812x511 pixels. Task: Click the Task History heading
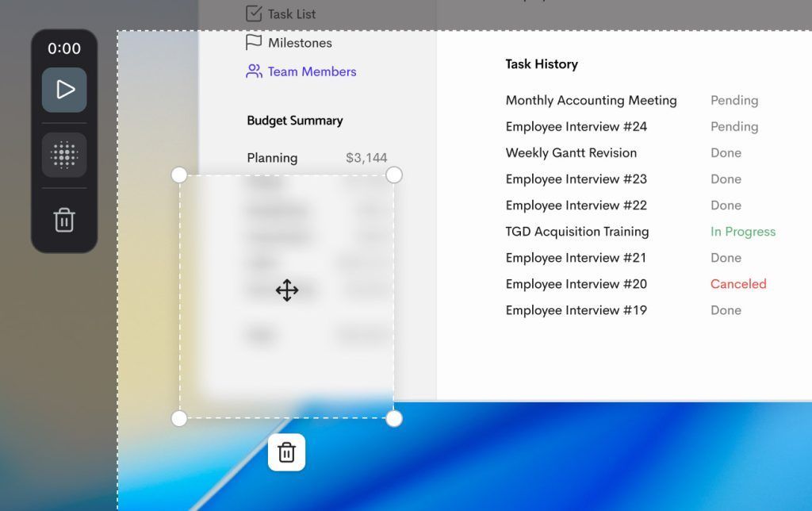click(542, 64)
